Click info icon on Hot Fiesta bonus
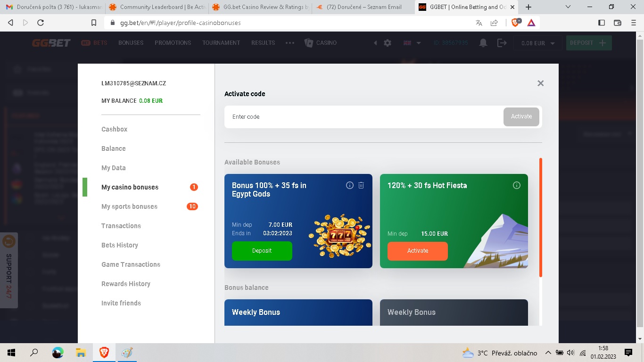644x362 pixels. tap(517, 185)
